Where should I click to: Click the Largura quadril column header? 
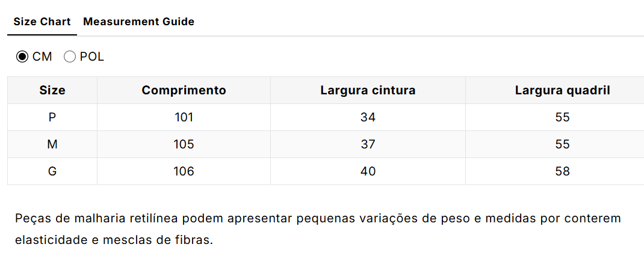562,91
